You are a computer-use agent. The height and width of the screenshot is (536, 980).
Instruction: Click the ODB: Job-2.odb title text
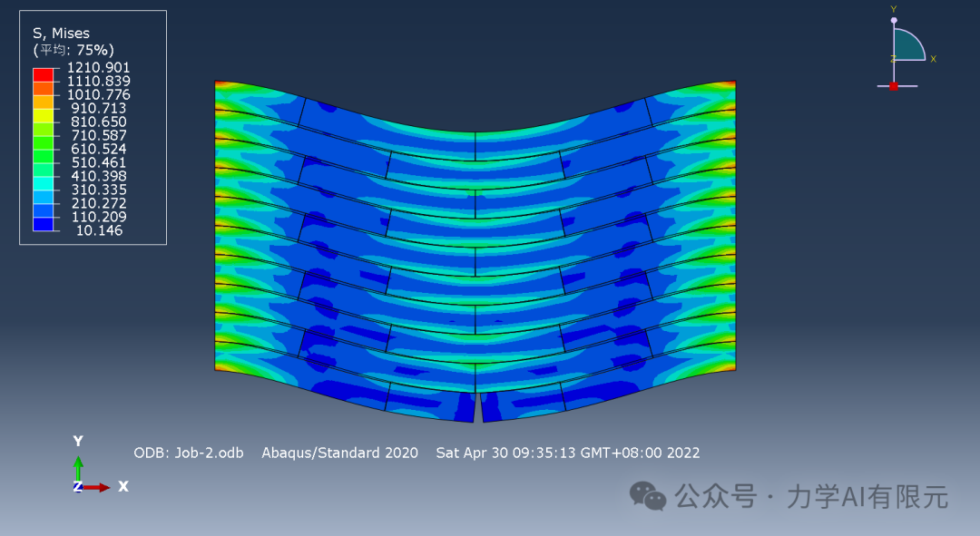(x=189, y=453)
